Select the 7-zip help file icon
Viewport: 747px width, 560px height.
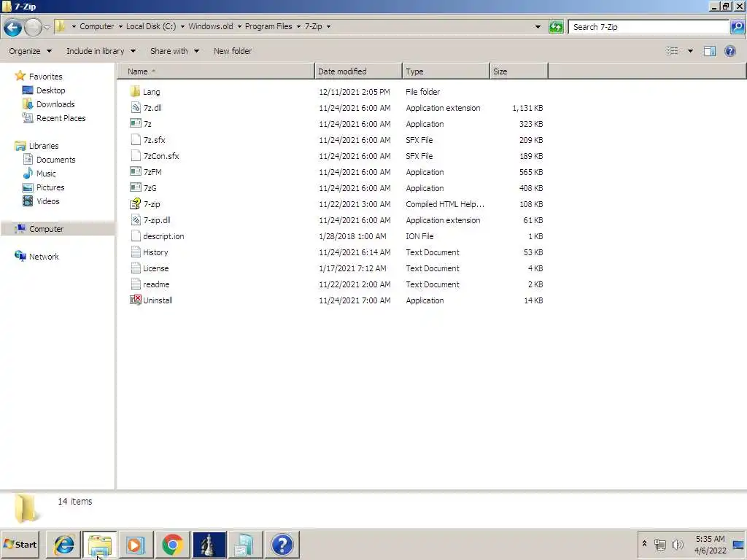(x=136, y=204)
